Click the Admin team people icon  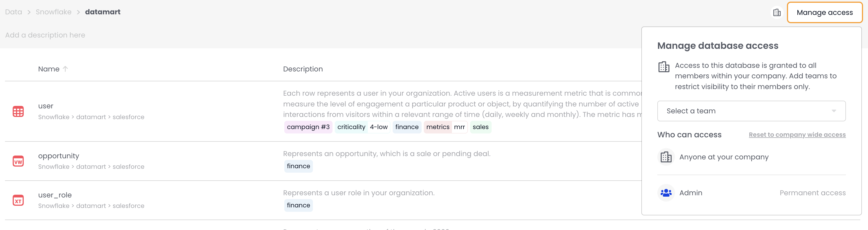coord(666,192)
